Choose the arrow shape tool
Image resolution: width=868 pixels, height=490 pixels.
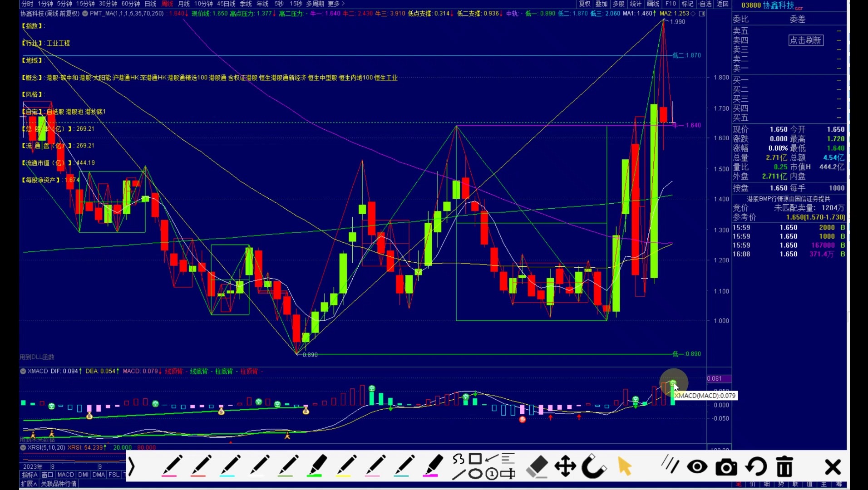pos(492,459)
